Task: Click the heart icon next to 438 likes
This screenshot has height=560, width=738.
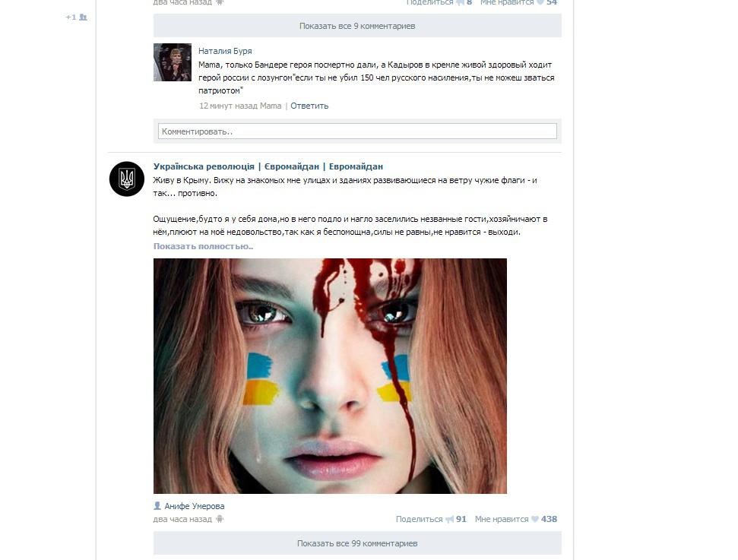Action: pyautogui.click(x=534, y=519)
